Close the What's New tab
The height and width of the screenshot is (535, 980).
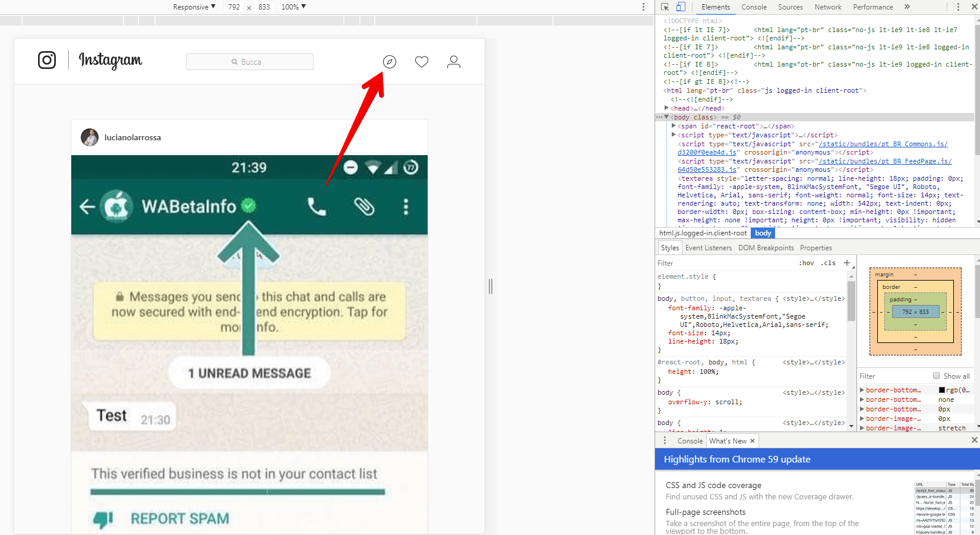coord(753,441)
